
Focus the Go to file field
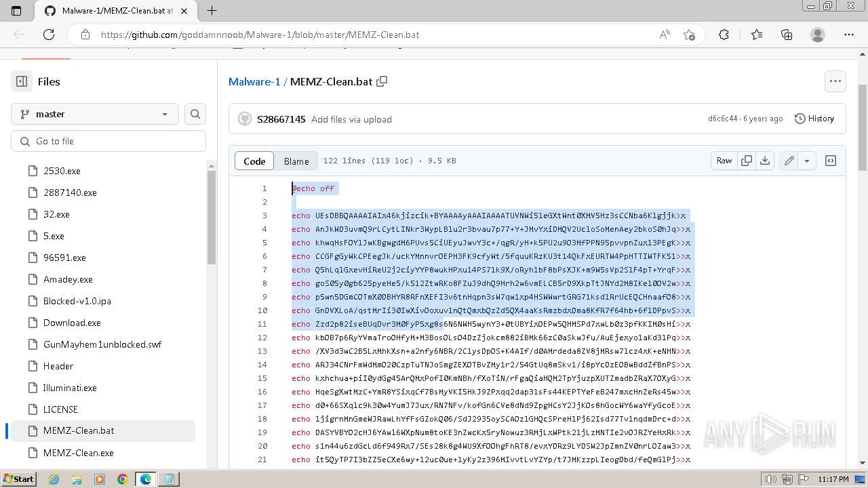[108, 141]
